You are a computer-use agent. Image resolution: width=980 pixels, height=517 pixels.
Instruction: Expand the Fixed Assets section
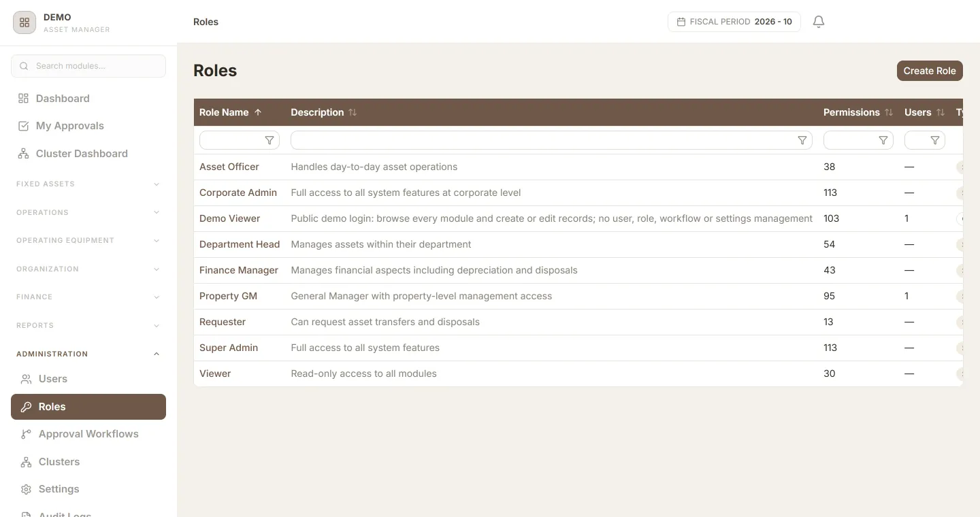pyautogui.click(x=88, y=184)
